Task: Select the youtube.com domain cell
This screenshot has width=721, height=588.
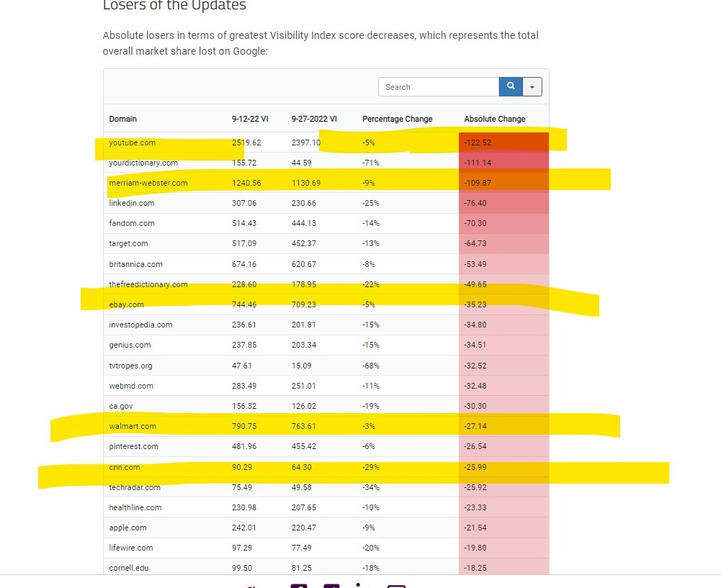Action: (133, 143)
